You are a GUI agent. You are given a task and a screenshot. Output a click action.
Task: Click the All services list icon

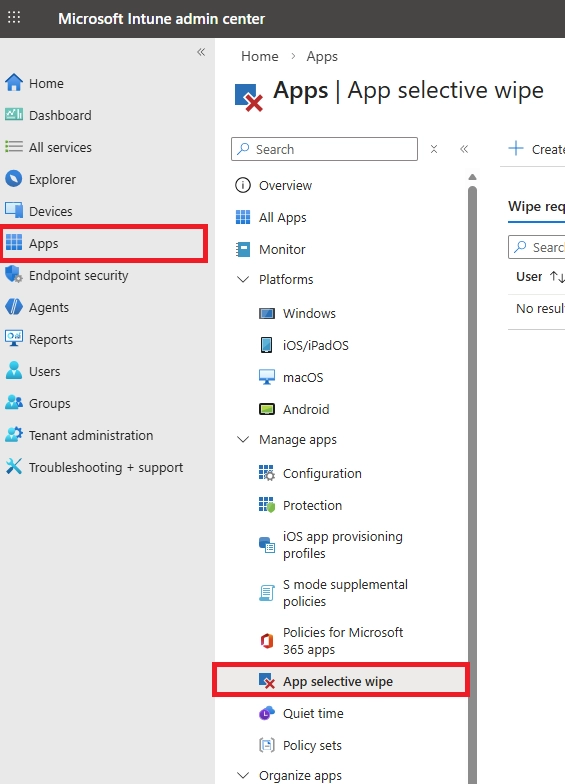coord(14,147)
